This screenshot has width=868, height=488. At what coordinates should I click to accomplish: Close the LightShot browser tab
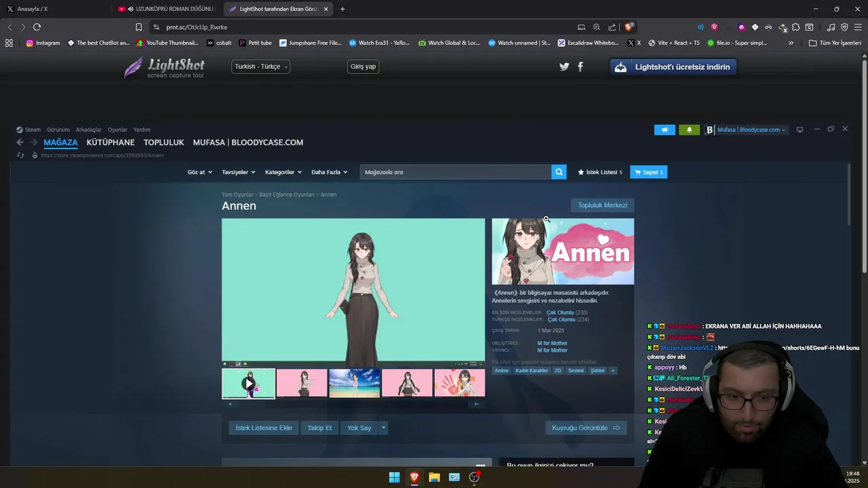coord(325,9)
